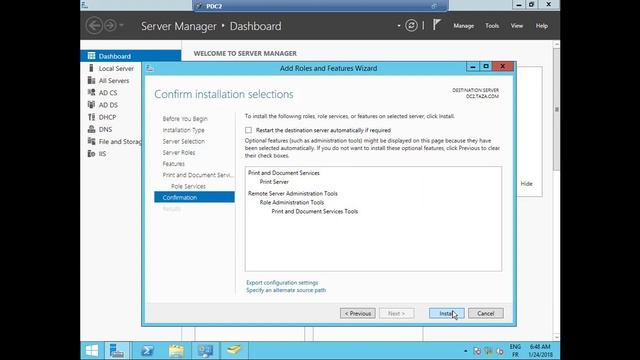
Task: Click the Server Manager back arrow
Action: tap(94, 26)
